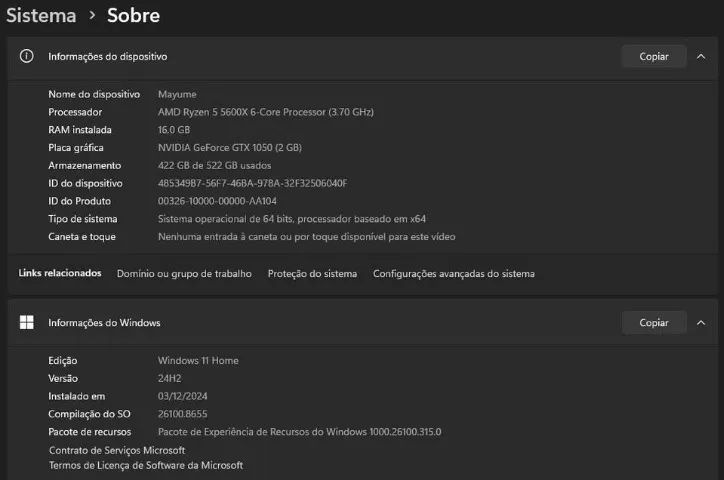The width and height of the screenshot is (724, 480).
Task: Open Domínio ou grupo de trabalho link
Action: tap(184, 274)
